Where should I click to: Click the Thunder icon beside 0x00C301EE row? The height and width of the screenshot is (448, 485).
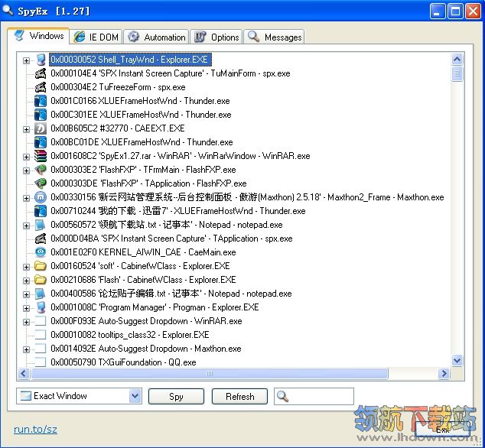[x=41, y=115]
